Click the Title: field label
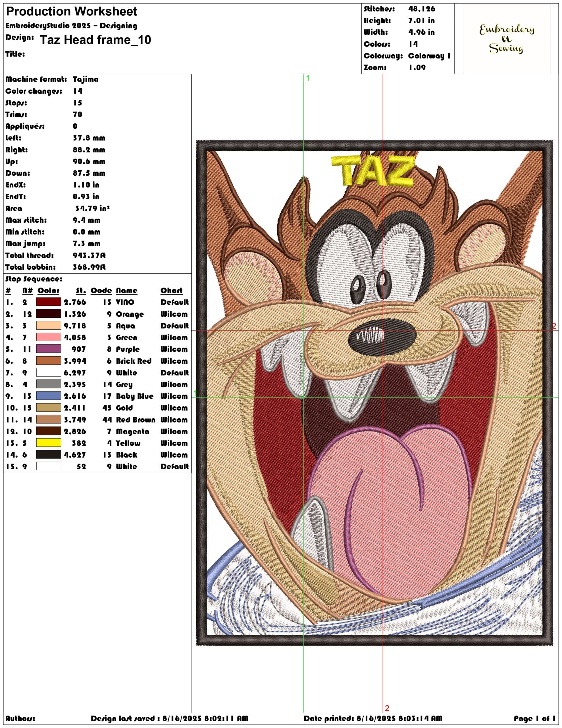Viewport: 562px width, 728px height. pyautogui.click(x=15, y=54)
